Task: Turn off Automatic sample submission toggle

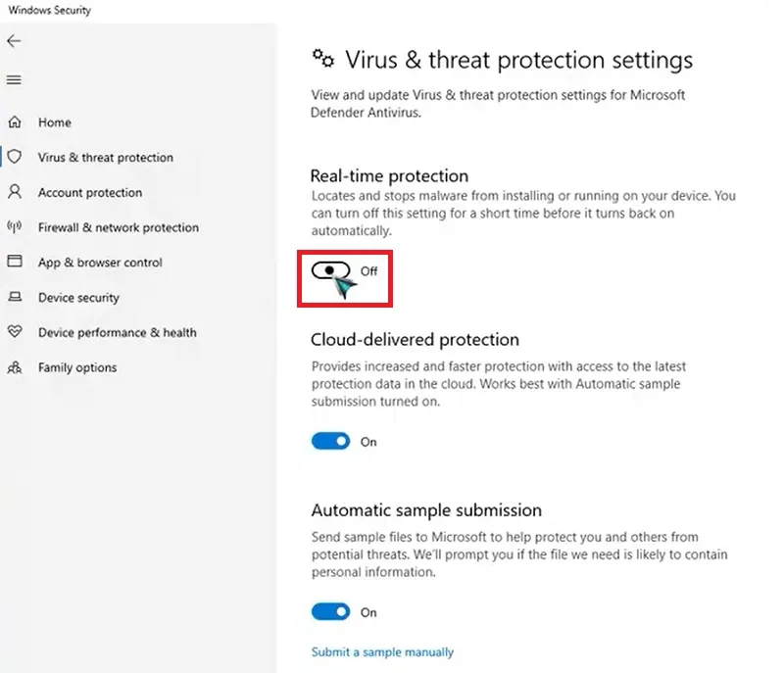Action: click(x=330, y=611)
